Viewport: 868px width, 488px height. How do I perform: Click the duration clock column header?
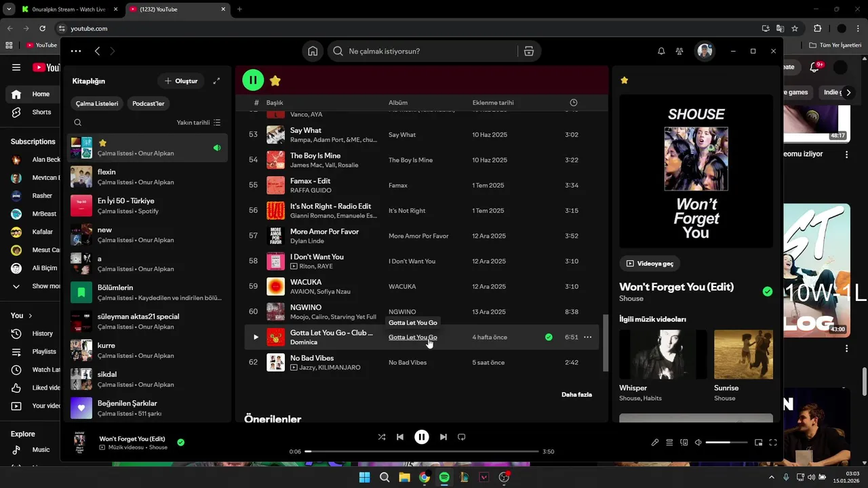tap(574, 102)
